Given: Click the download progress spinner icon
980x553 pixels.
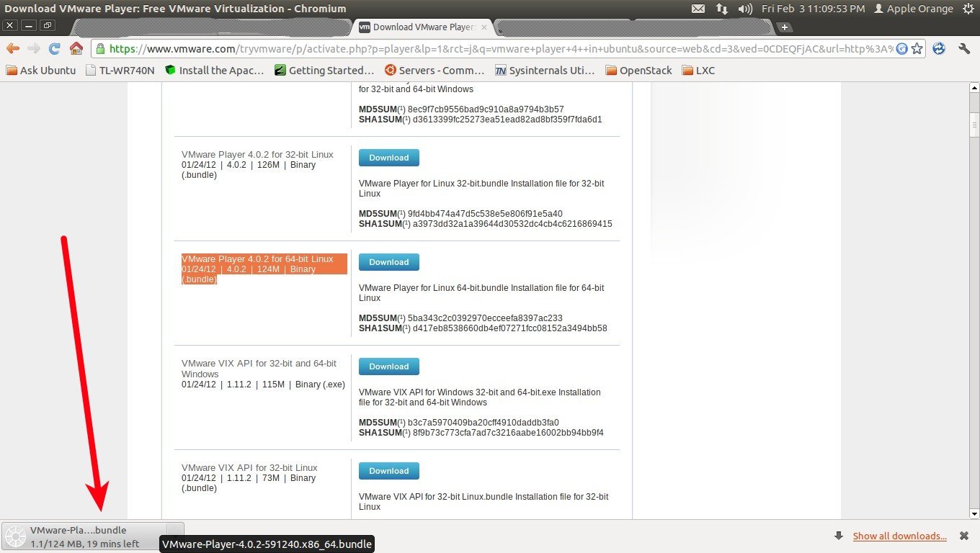Looking at the screenshot, I should point(15,536).
